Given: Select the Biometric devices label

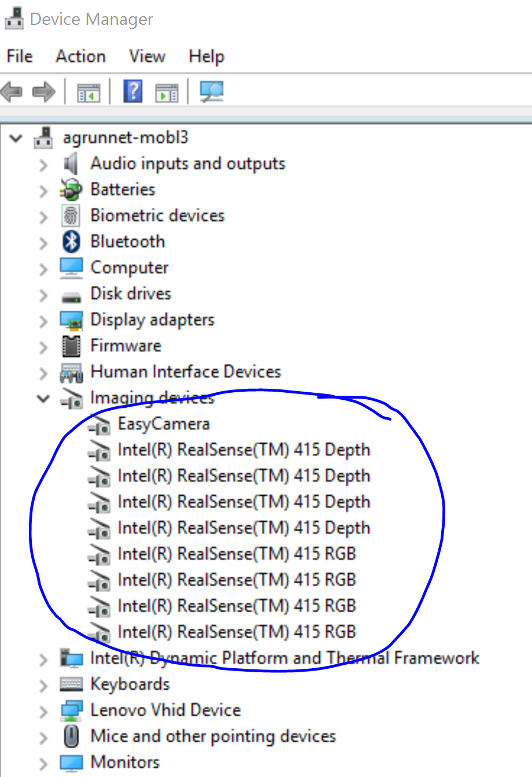Looking at the screenshot, I should pyautogui.click(x=157, y=216).
